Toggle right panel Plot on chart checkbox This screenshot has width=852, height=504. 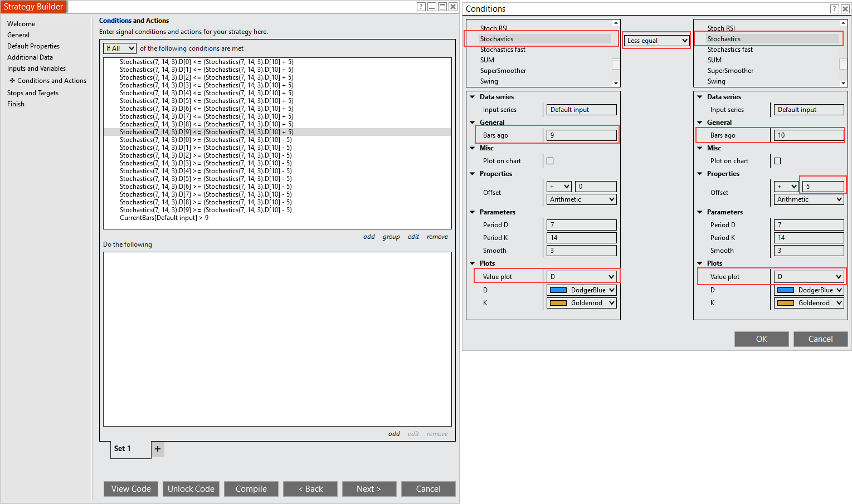point(777,161)
